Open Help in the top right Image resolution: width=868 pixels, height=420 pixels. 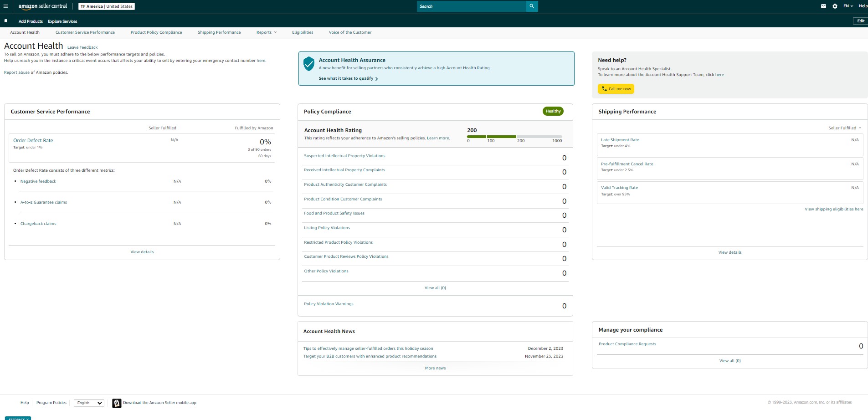tap(863, 6)
